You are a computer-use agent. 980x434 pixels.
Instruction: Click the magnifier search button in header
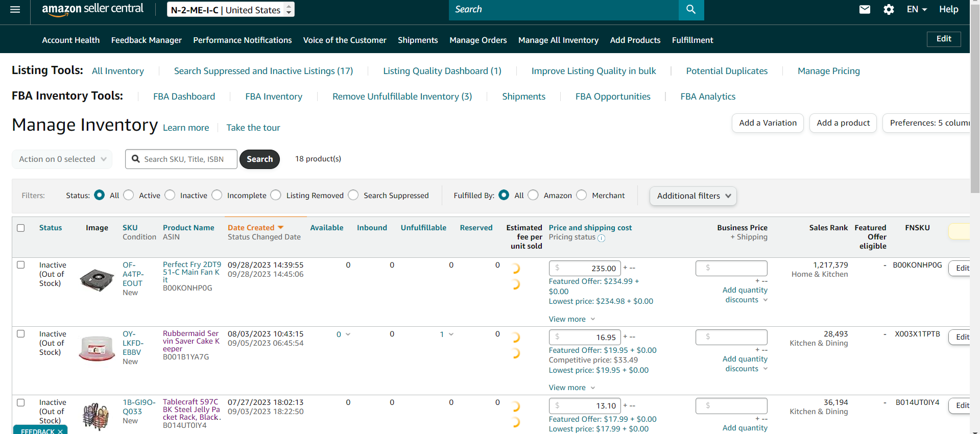[691, 10]
